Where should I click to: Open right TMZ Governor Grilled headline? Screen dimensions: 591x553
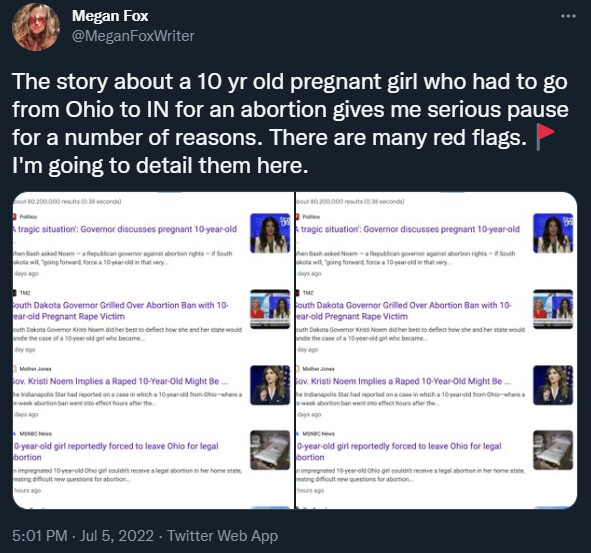pos(404,311)
